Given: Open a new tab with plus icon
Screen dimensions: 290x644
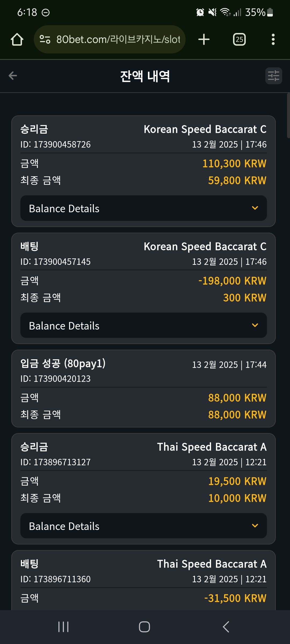Looking at the screenshot, I should coord(204,39).
